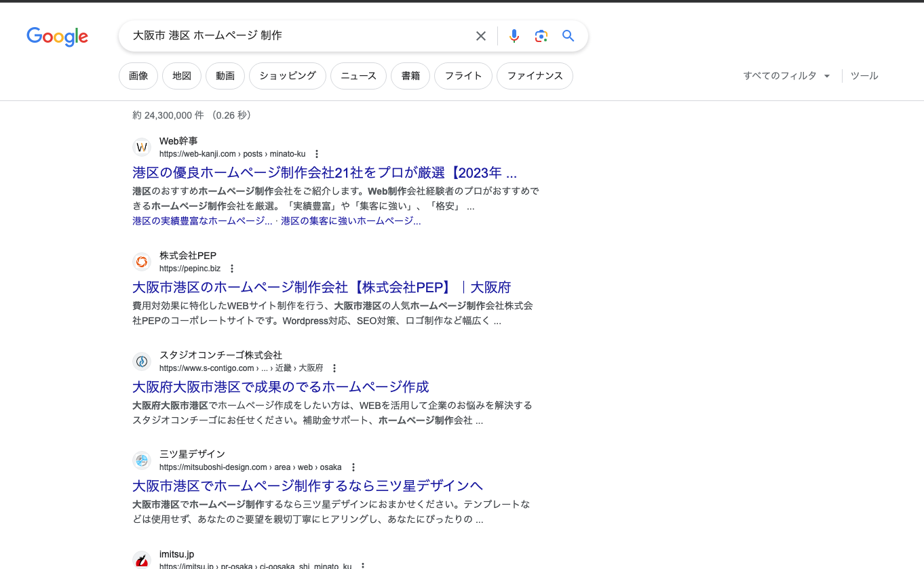Click the 株式会社PEP site name

(x=188, y=256)
